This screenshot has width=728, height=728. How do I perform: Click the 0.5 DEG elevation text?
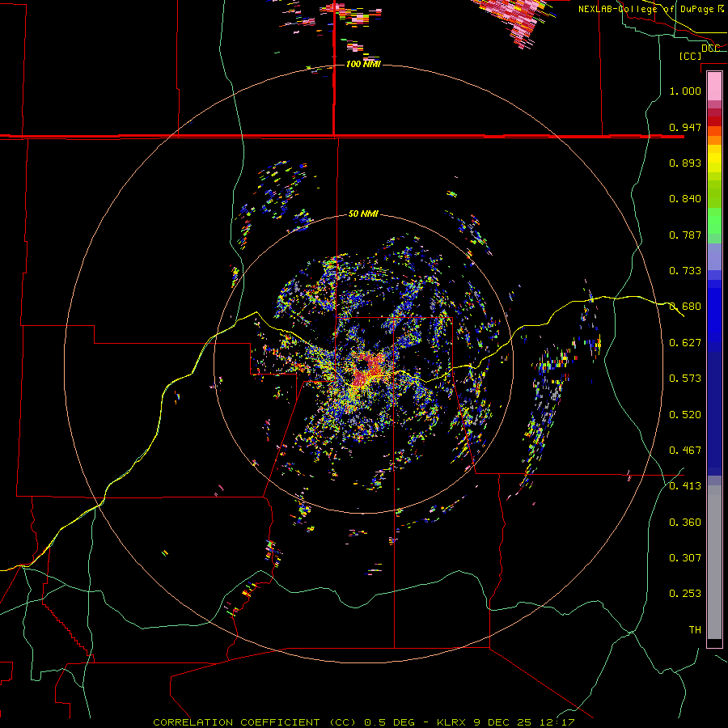tap(392, 722)
